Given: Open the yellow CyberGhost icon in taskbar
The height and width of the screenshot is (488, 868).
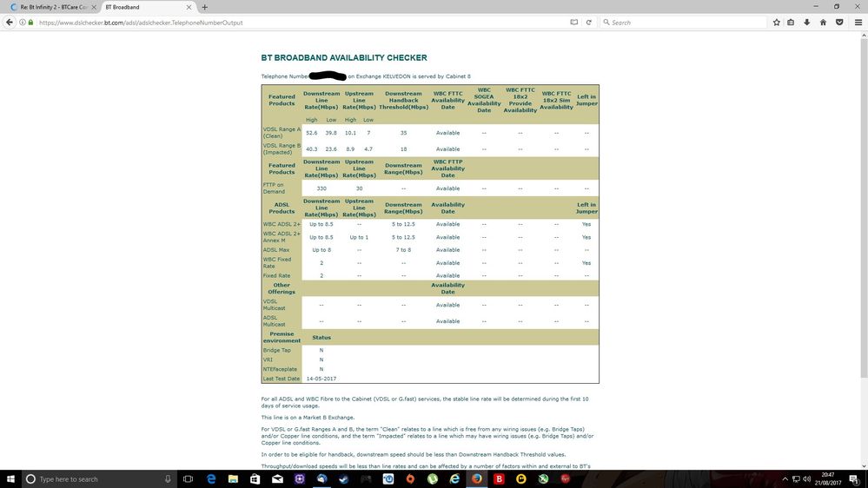Looking at the screenshot, I should pyautogui.click(x=521, y=479).
